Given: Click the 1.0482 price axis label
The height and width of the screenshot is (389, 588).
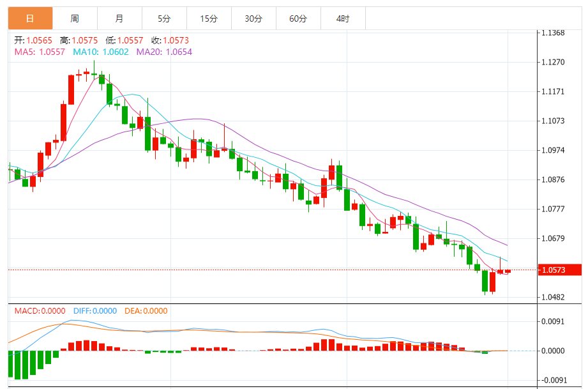Looking at the screenshot, I should pyautogui.click(x=553, y=297).
